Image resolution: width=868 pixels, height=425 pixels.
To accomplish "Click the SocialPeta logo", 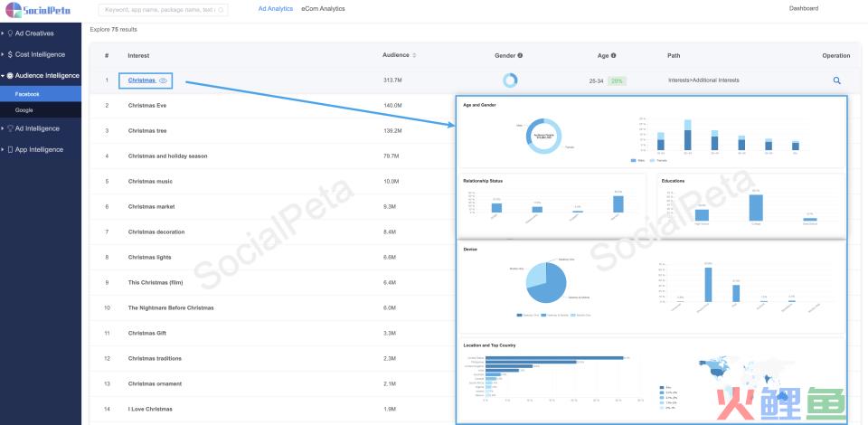I will [x=38, y=9].
